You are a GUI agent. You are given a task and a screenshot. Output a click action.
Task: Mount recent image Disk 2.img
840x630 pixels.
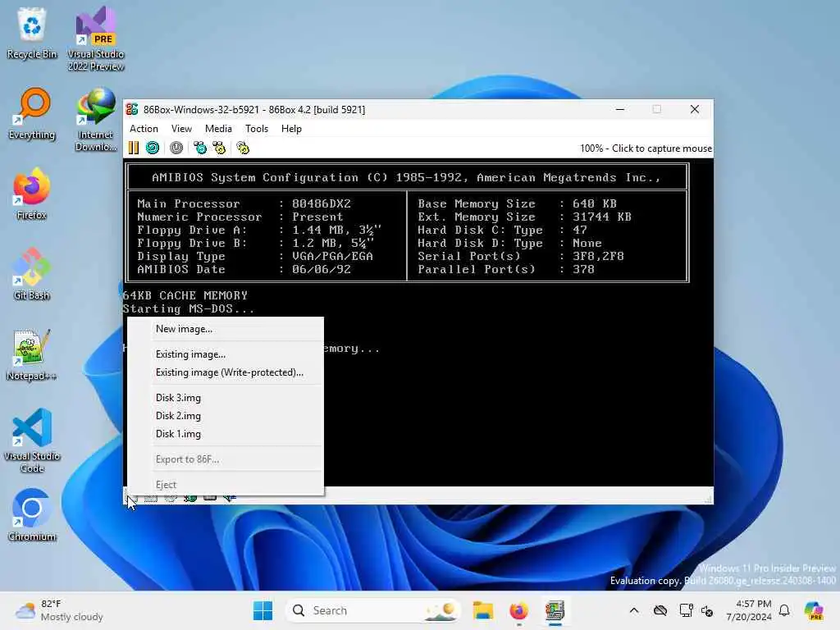click(226, 416)
